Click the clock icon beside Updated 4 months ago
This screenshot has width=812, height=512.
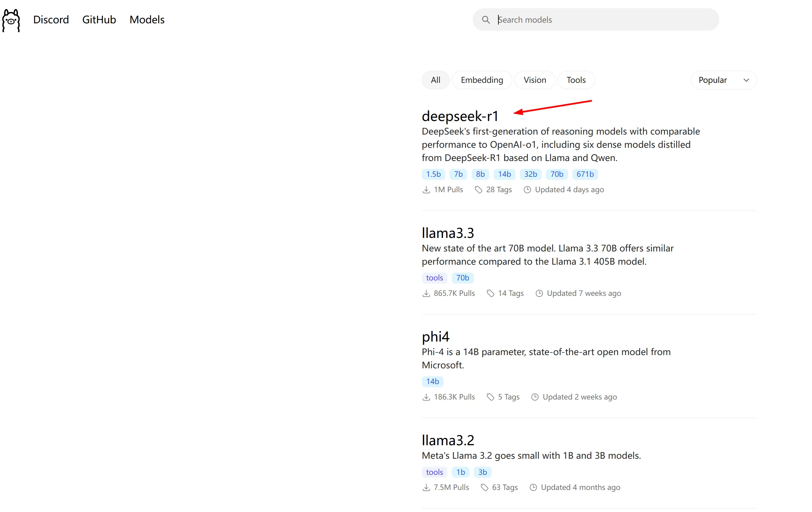[x=533, y=487]
